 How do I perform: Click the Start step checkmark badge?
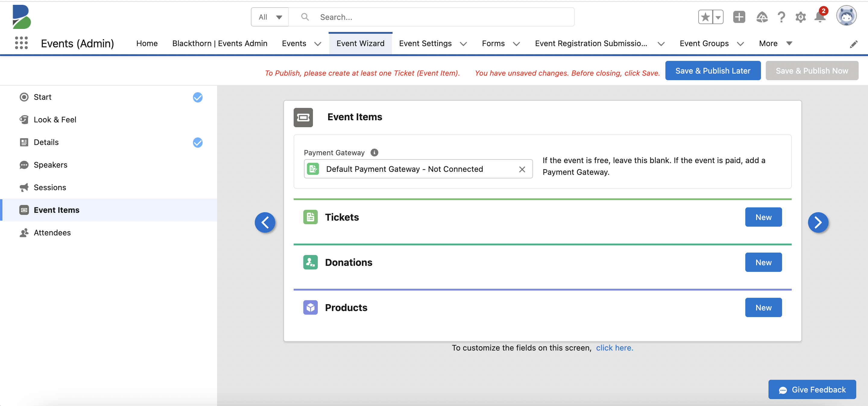(197, 97)
